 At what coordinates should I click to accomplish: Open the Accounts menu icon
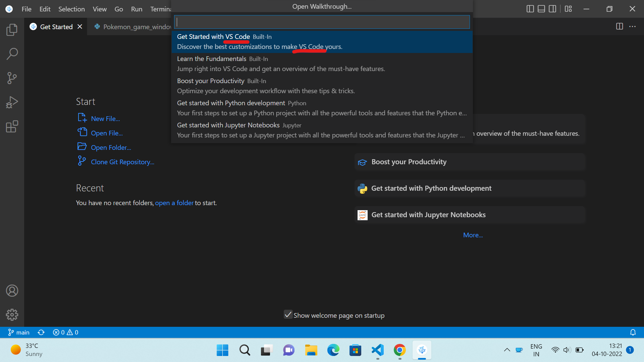click(x=12, y=291)
